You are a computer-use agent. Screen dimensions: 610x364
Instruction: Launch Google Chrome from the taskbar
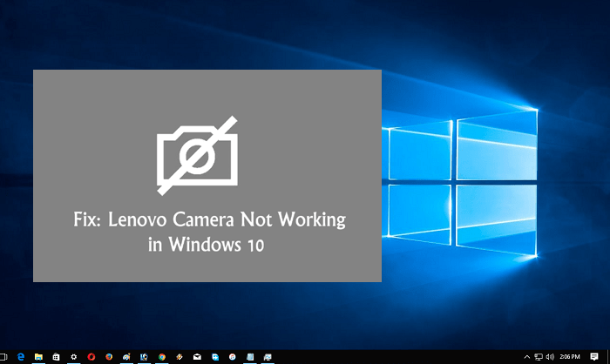[162, 357]
